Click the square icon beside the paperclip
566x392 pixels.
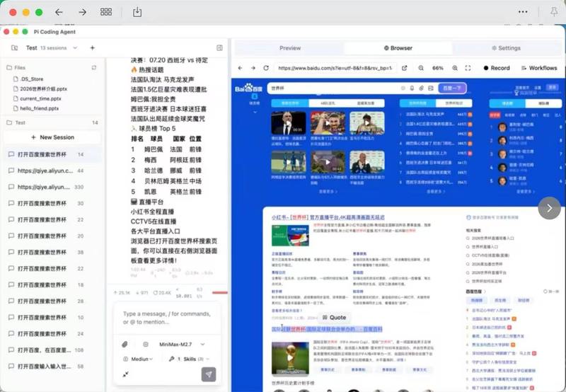click(146, 345)
